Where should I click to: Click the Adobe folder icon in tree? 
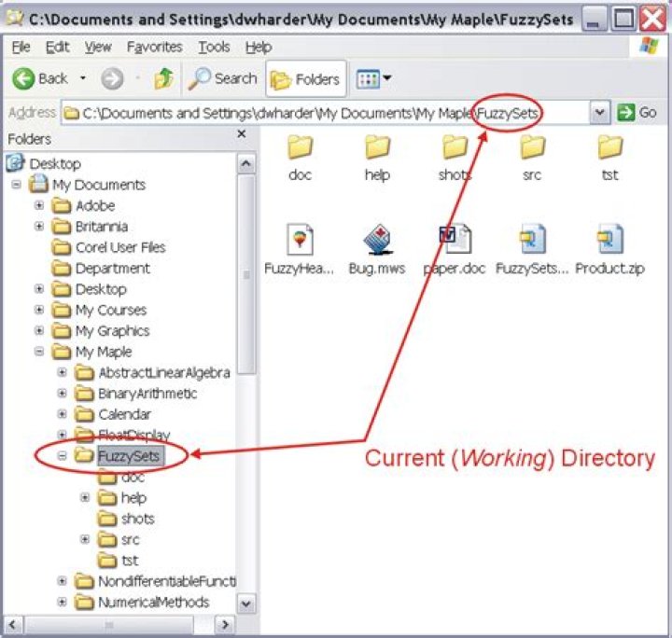pyautogui.click(x=62, y=205)
